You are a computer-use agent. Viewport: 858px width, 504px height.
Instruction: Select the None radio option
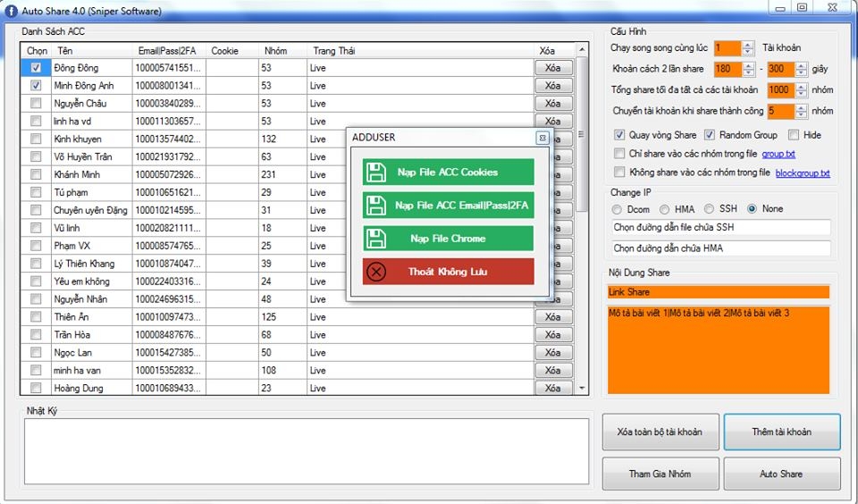click(753, 208)
